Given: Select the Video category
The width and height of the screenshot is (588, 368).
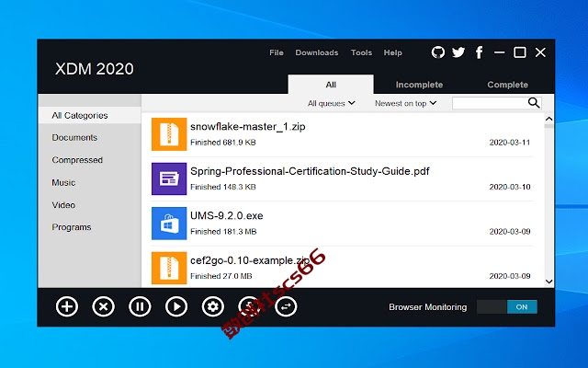Looking at the screenshot, I should click(x=63, y=205).
